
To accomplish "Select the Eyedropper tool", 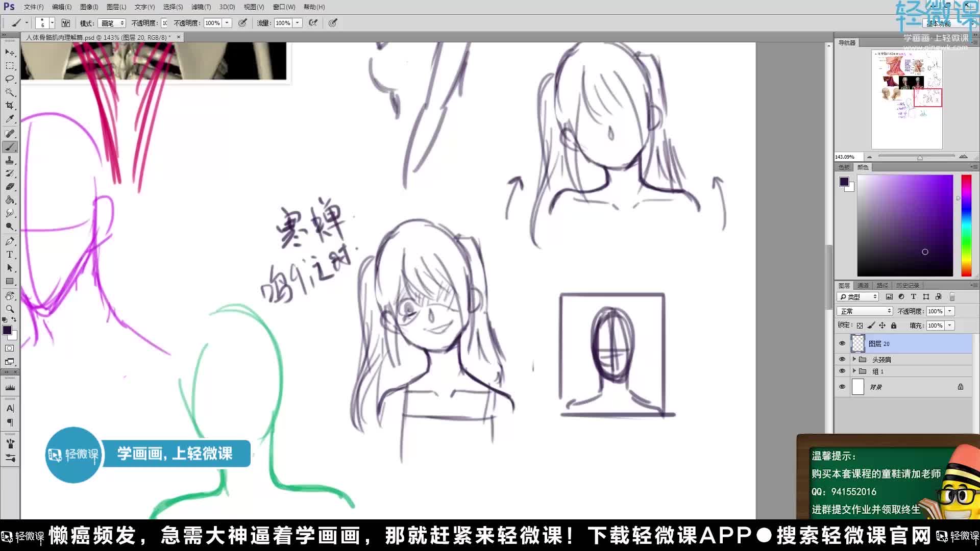I will 10,119.
